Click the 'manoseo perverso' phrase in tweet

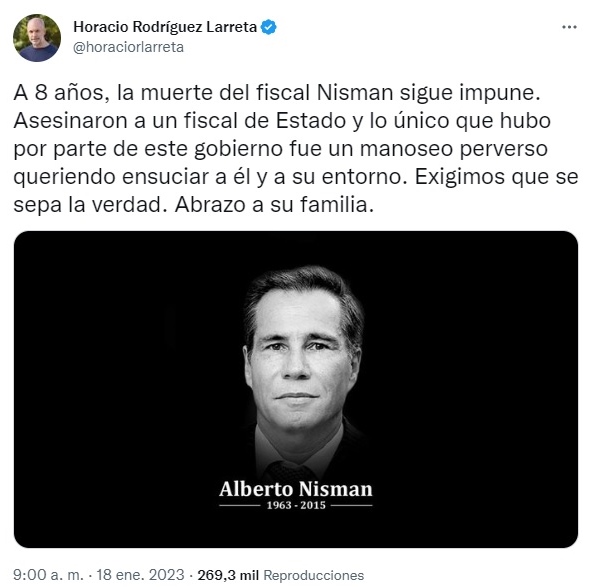453,148
